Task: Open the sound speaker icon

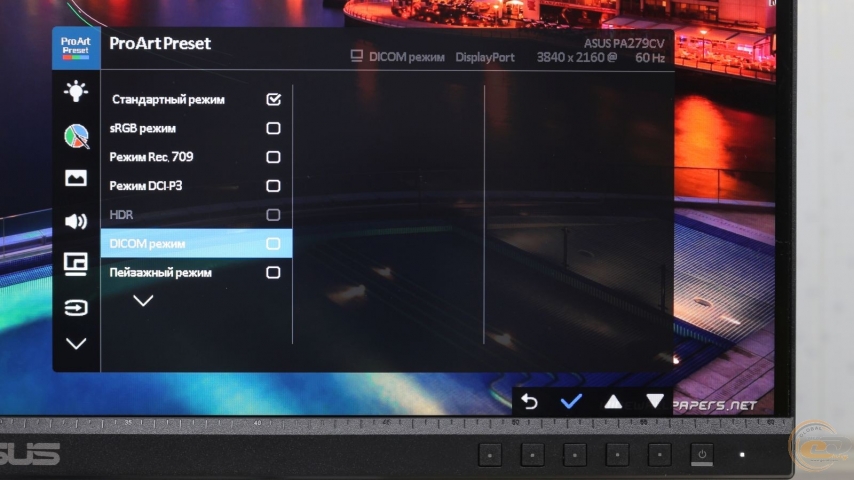Action: pos(76,221)
